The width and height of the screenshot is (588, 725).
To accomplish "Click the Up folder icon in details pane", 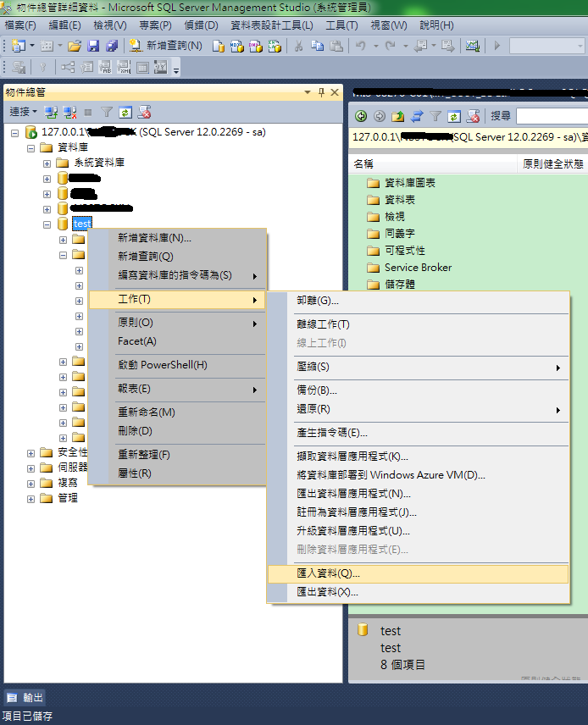I will pyautogui.click(x=398, y=116).
